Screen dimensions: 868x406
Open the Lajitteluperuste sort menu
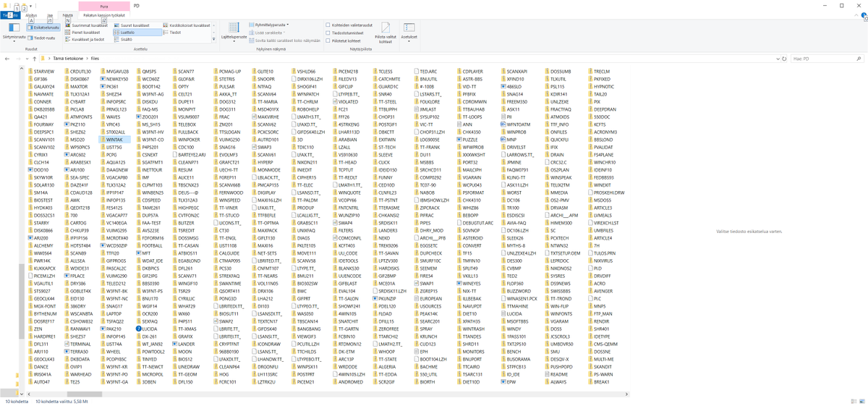tap(232, 31)
